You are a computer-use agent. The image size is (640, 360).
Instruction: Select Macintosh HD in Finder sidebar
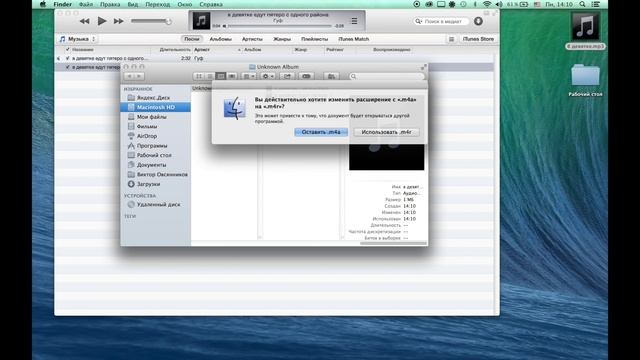[156, 107]
